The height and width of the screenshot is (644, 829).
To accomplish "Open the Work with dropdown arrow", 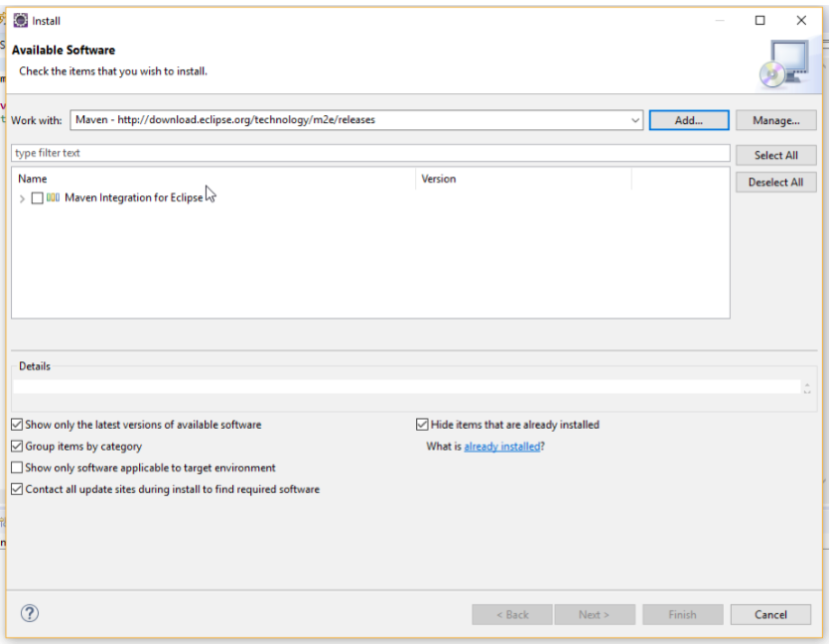I will tap(635, 120).
